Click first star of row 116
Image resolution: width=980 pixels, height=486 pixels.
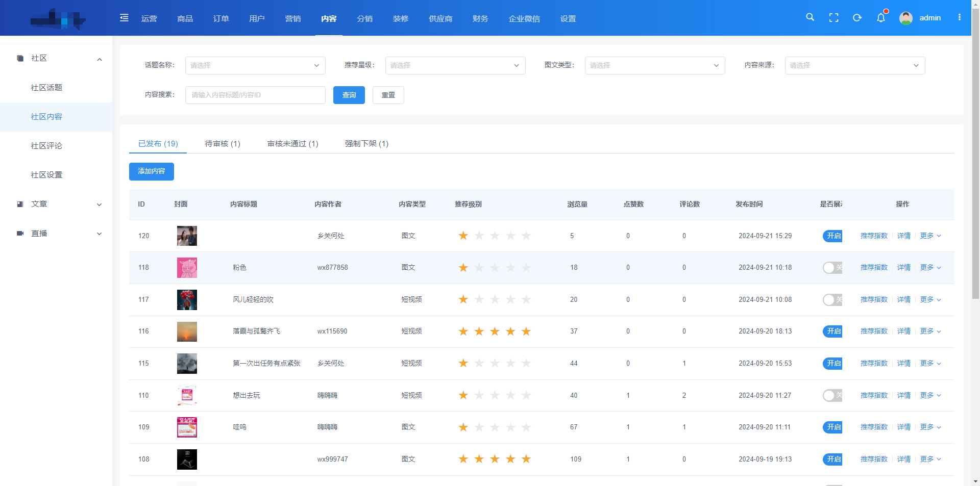click(x=463, y=331)
